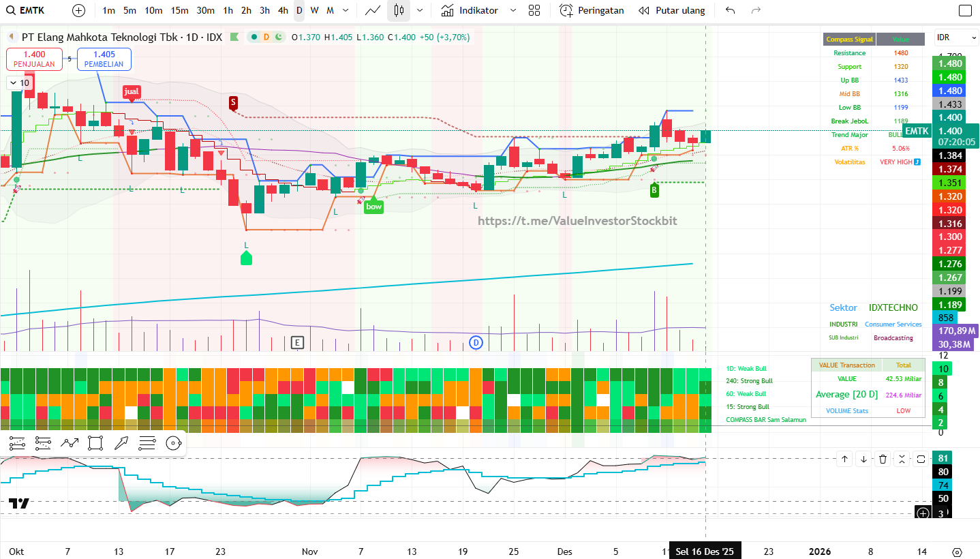Image resolution: width=980 pixels, height=559 pixels.
Task: Select the zigzag arrow path drawing tool
Action: tap(70, 443)
